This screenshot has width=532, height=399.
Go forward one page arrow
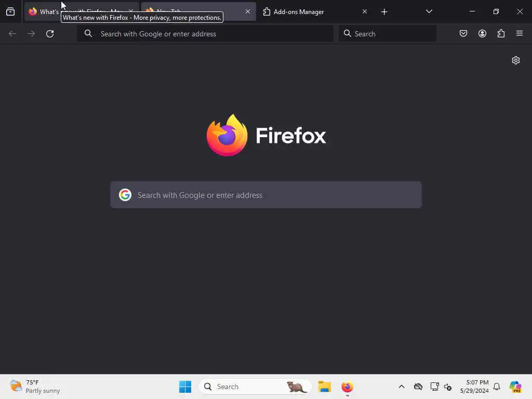tap(31, 34)
